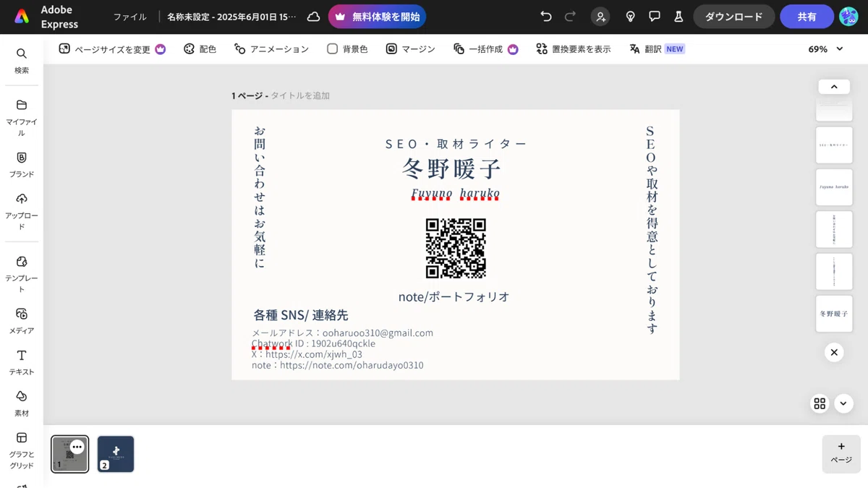Select the page 2 thumbnail
Screen dimensions: 868x488
(116, 454)
